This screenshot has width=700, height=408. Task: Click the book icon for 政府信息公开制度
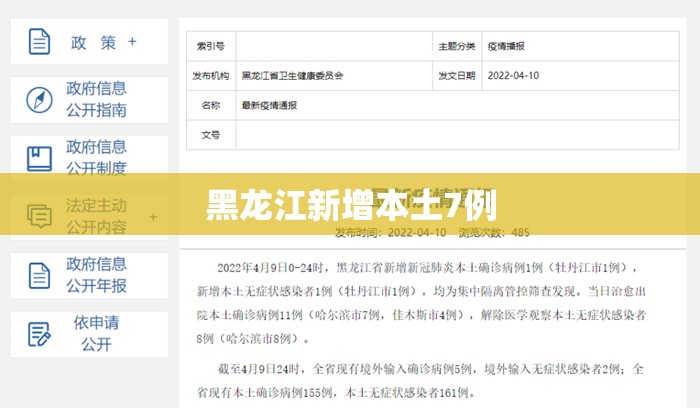click(39, 158)
